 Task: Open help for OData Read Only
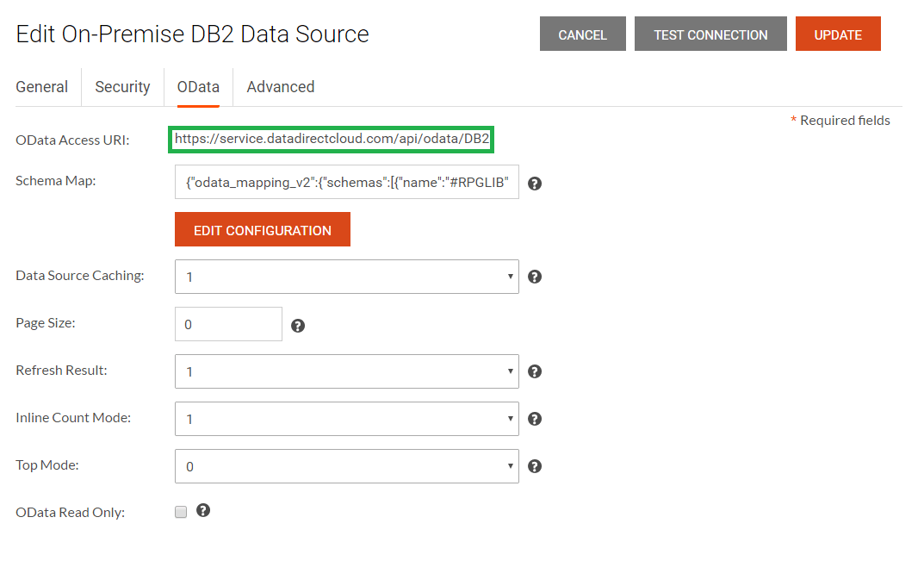203,511
